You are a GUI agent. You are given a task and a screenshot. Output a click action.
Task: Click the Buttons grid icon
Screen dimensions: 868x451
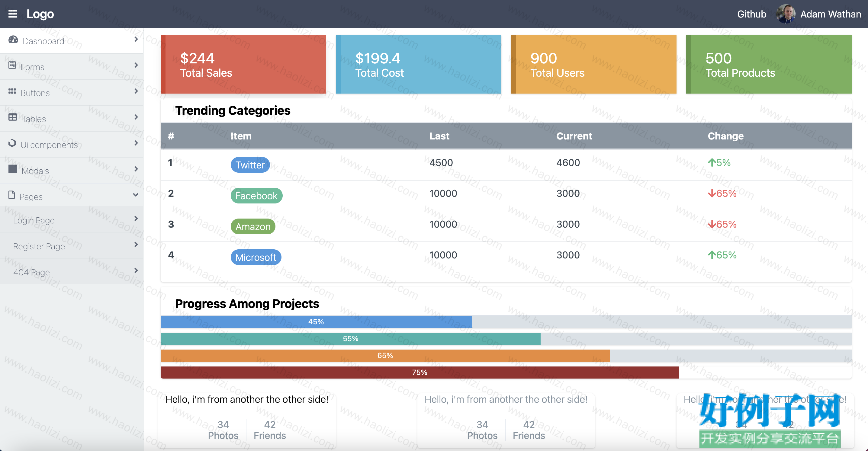click(12, 91)
